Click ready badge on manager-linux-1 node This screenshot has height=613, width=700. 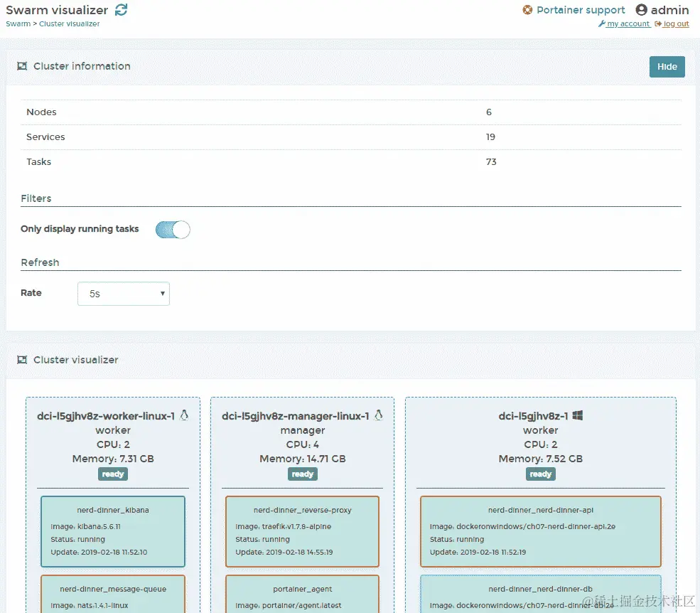click(303, 474)
